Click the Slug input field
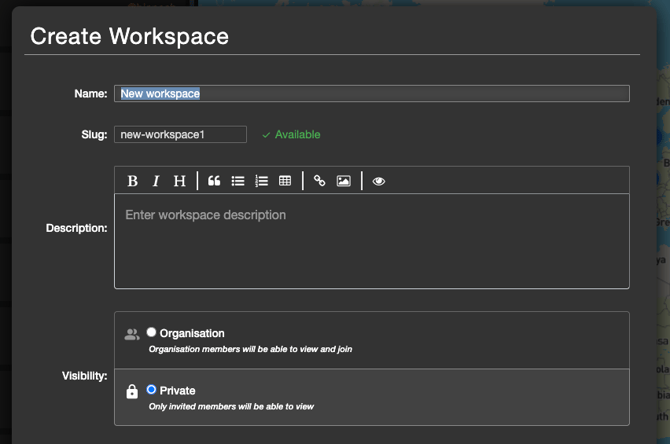 (180, 134)
